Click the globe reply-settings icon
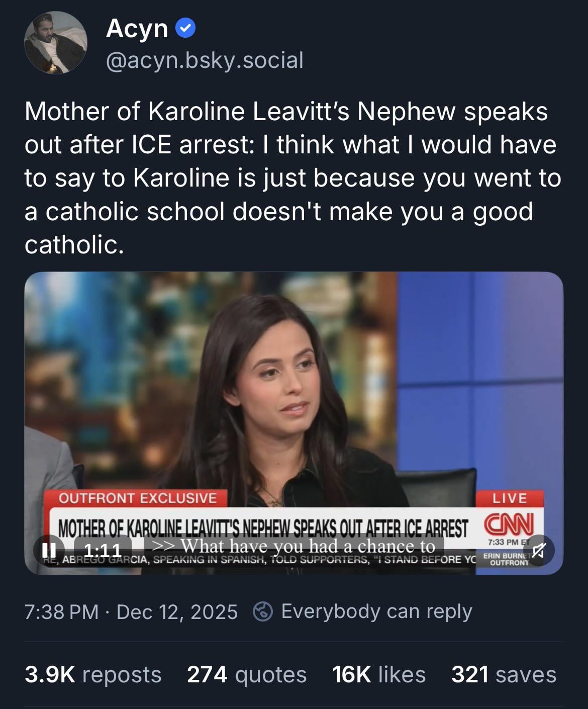588x709 pixels. [x=262, y=611]
